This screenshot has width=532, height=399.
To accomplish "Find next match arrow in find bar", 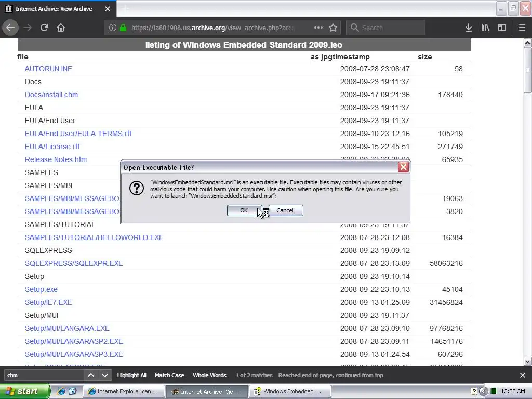I will (x=105, y=375).
